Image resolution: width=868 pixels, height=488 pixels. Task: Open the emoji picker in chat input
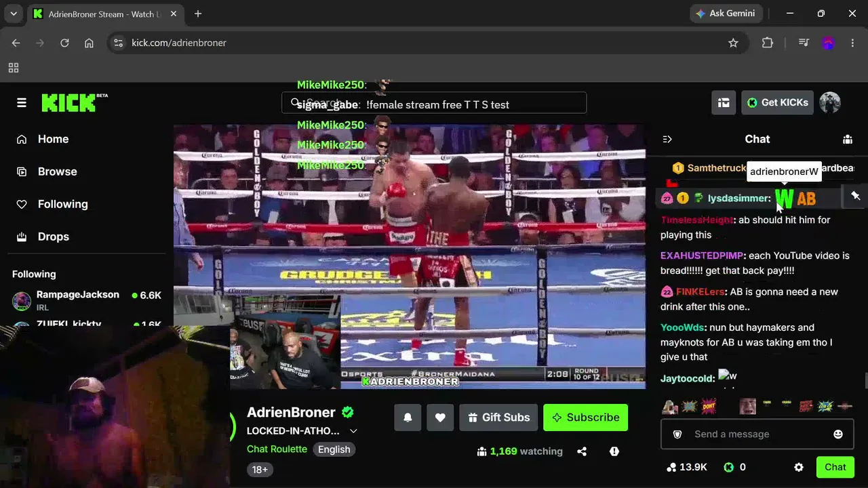(x=838, y=434)
